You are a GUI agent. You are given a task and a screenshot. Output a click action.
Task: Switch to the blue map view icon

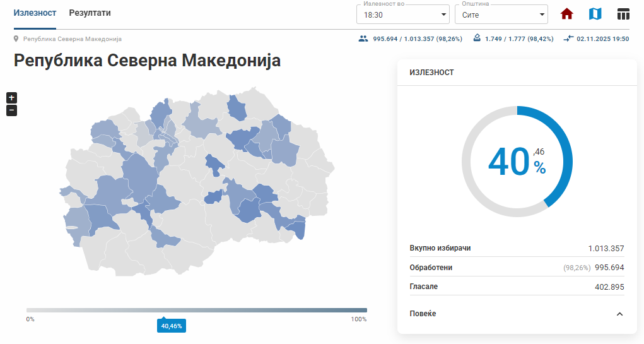click(x=595, y=14)
